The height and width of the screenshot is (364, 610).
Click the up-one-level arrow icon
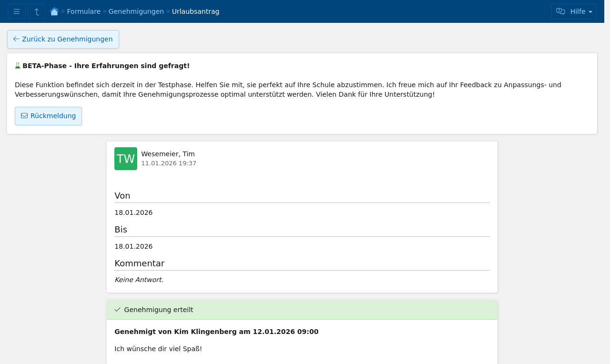coord(37,11)
